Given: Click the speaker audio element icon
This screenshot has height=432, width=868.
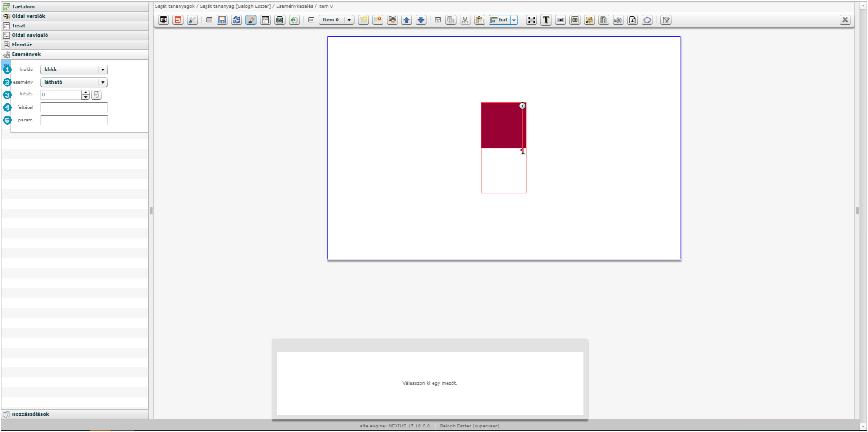Looking at the screenshot, I should 618,20.
